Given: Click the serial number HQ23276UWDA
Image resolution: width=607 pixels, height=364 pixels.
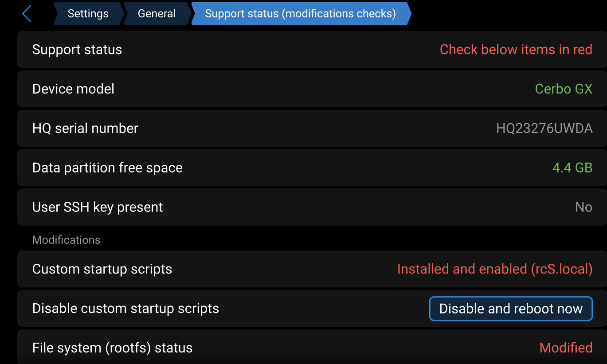Looking at the screenshot, I should click(544, 129).
